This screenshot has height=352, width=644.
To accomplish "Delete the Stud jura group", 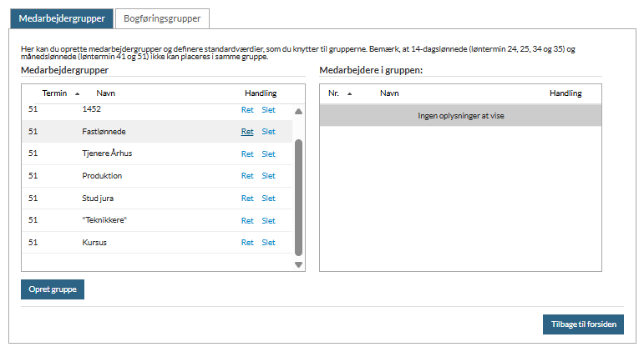I will pos(269,199).
